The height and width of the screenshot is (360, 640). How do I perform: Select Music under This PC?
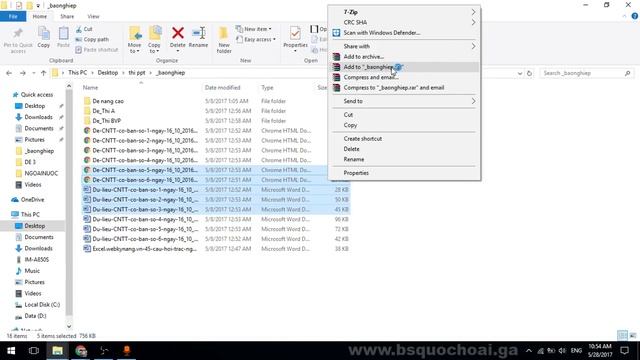[x=28, y=271]
